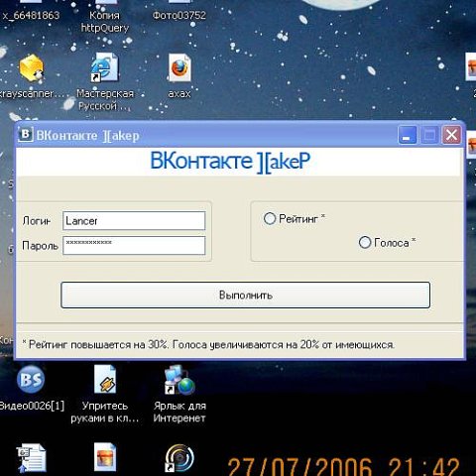Click the Пароль password field
The image size is (476, 476).
click(134, 245)
